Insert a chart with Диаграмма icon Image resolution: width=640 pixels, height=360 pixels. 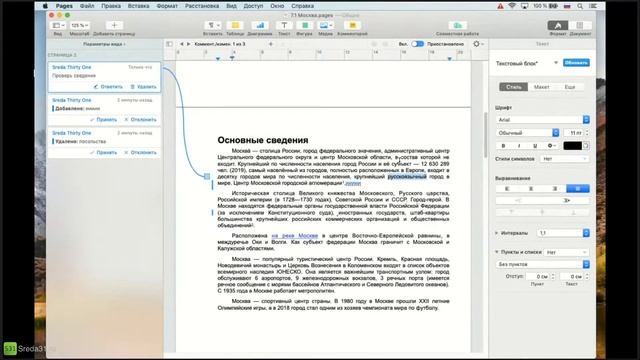(x=260, y=25)
